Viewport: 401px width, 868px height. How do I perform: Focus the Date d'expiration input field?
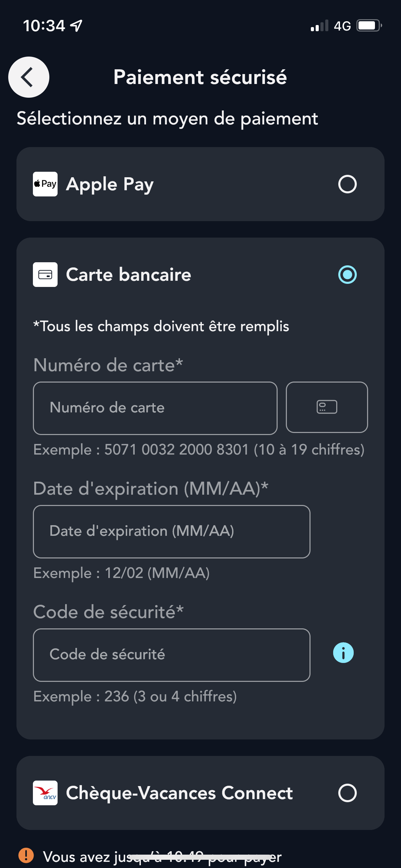click(x=171, y=531)
